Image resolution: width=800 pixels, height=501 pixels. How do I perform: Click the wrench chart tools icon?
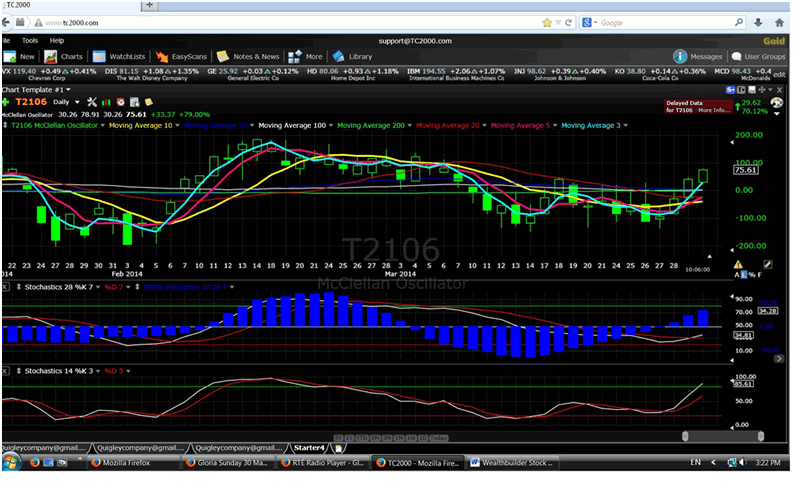[x=91, y=102]
